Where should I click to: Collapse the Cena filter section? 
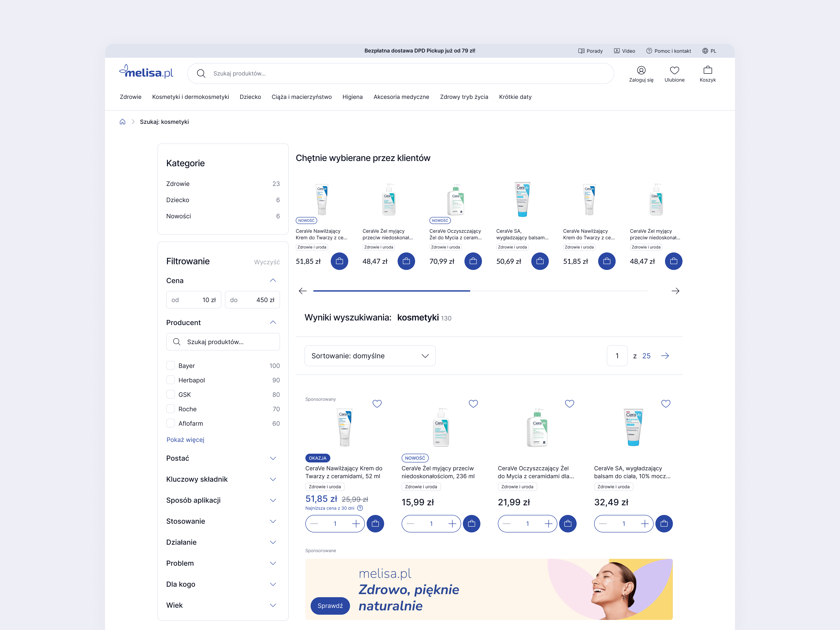pos(273,281)
